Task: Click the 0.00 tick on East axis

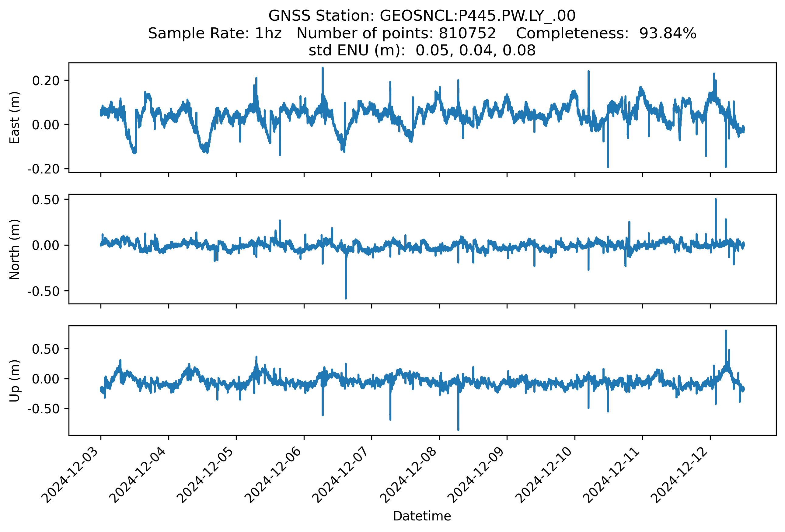Action: coord(46,125)
